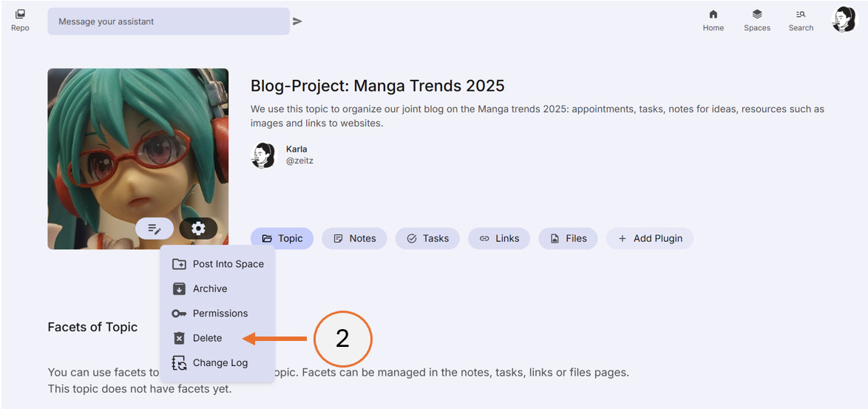868x409 pixels.
Task: Open Spaces from the top navigation
Action: [757, 21]
